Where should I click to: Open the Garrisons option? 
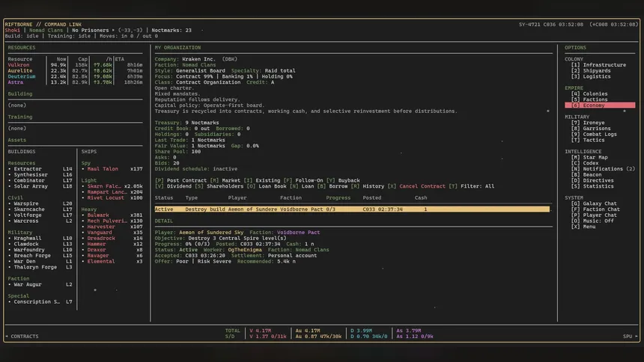point(591,129)
